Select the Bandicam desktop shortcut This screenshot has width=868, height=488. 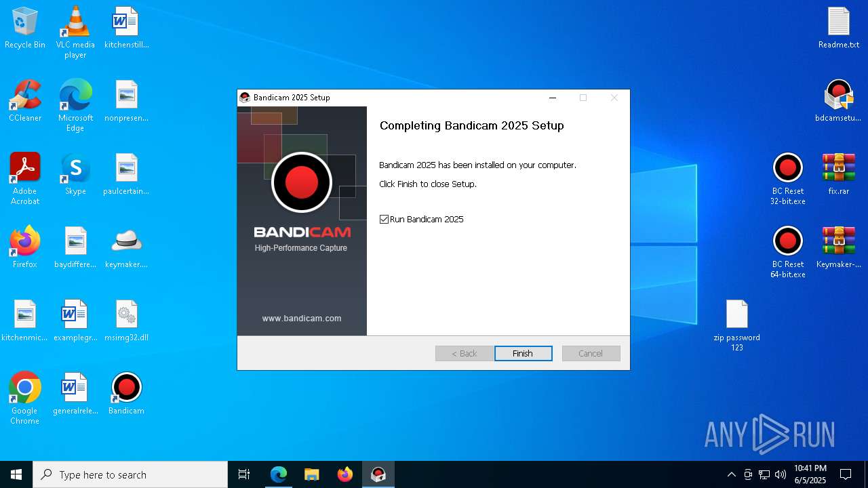coord(126,394)
